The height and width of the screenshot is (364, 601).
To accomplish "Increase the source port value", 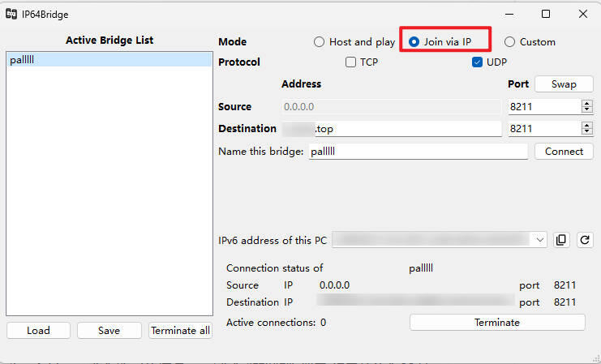I will pos(587,103).
